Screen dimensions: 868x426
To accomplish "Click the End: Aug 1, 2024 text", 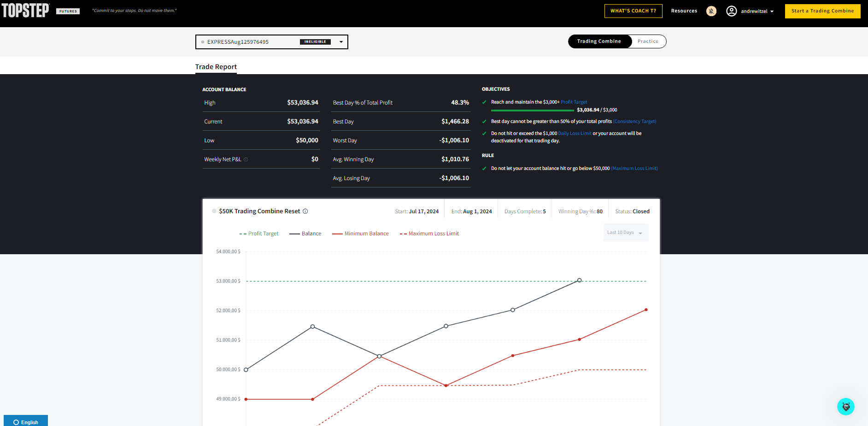I will coord(471,211).
